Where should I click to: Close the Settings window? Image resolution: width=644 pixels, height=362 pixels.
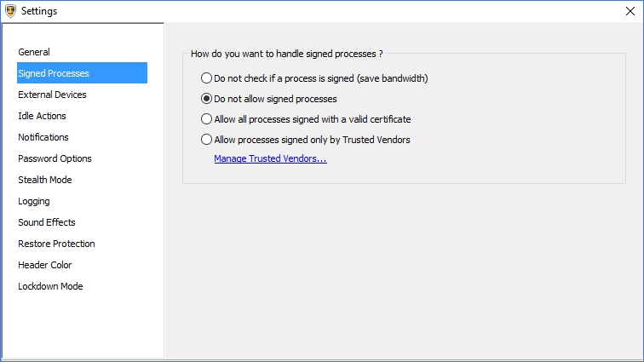[630, 11]
